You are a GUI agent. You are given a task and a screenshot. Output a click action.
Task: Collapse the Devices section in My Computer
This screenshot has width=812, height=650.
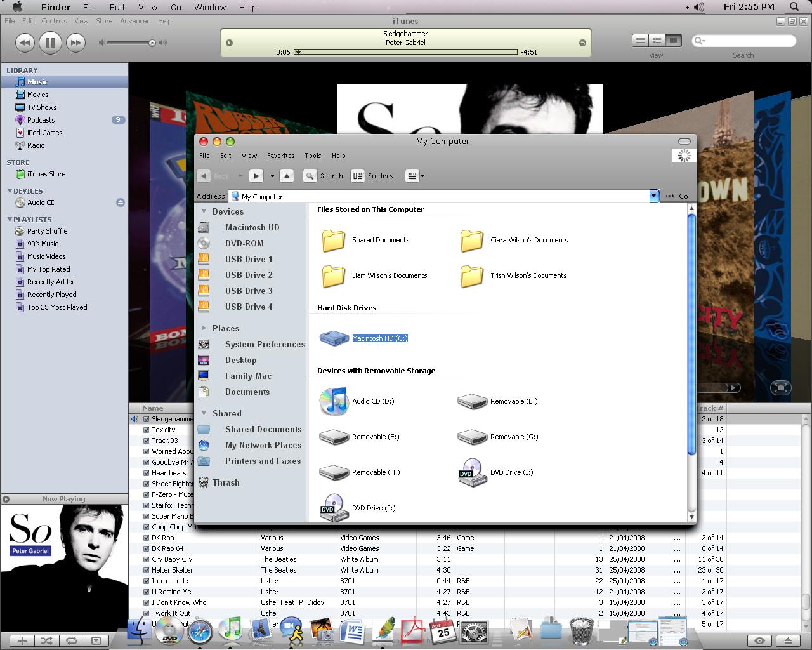tap(204, 211)
